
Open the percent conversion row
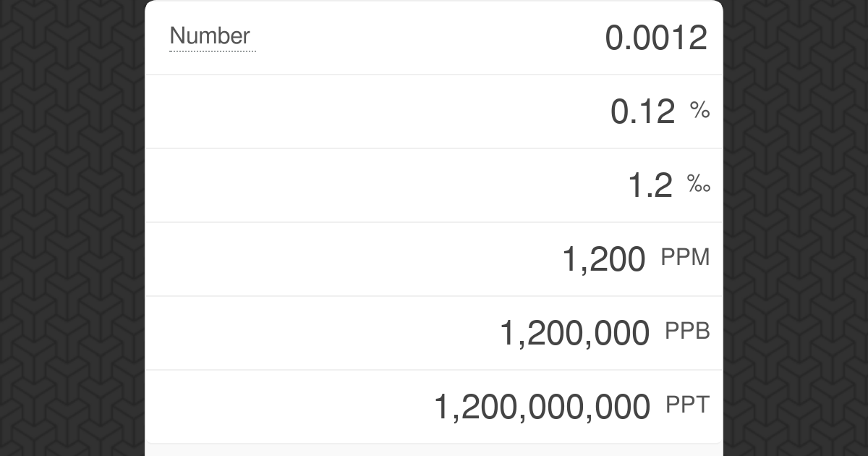tap(434, 110)
